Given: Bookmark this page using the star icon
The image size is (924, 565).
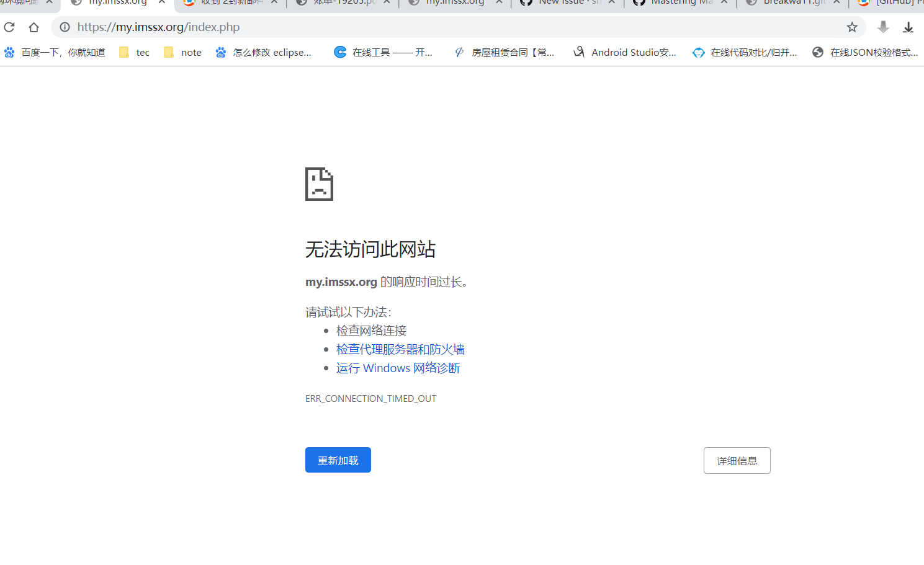Looking at the screenshot, I should click(852, 27).
